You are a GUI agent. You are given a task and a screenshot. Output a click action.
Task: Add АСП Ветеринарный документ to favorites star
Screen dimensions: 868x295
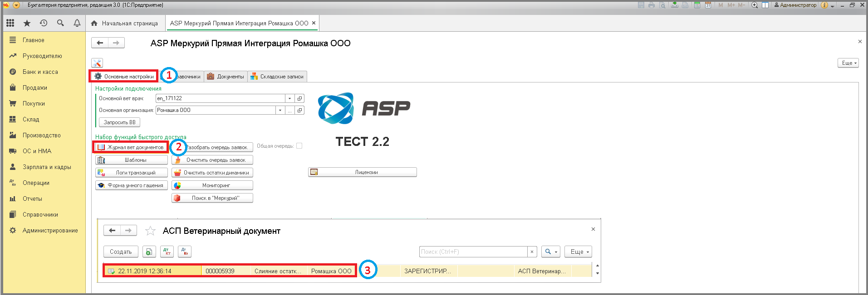(x=150, y=231)
